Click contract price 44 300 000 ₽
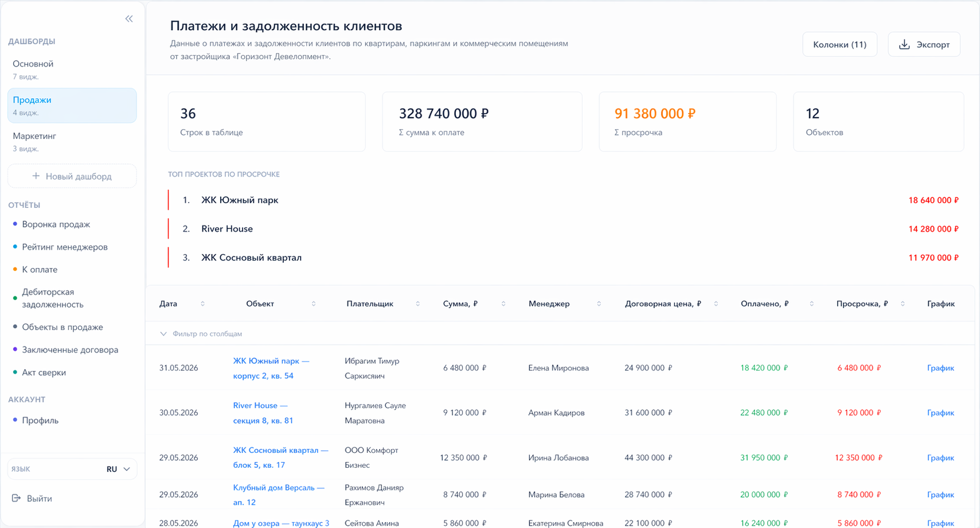The height and width of the screenshot is (528, 980). tap(648, 457)
